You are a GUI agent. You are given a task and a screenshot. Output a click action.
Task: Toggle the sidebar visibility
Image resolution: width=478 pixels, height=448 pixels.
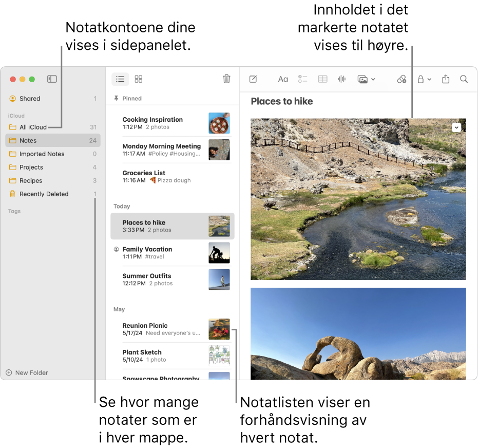point(52,79)
